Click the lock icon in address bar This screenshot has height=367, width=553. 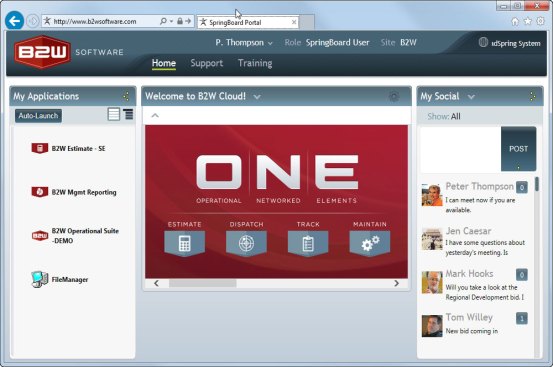tap(180, 21)
